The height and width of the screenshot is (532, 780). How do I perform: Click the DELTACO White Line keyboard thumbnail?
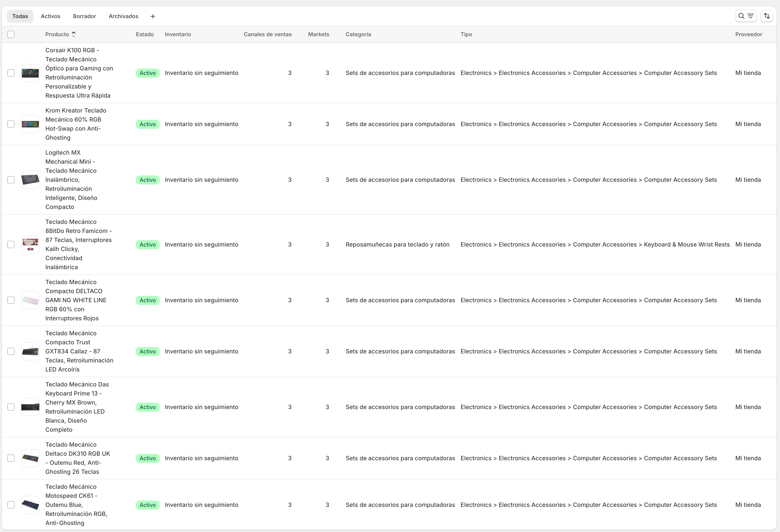30,300
